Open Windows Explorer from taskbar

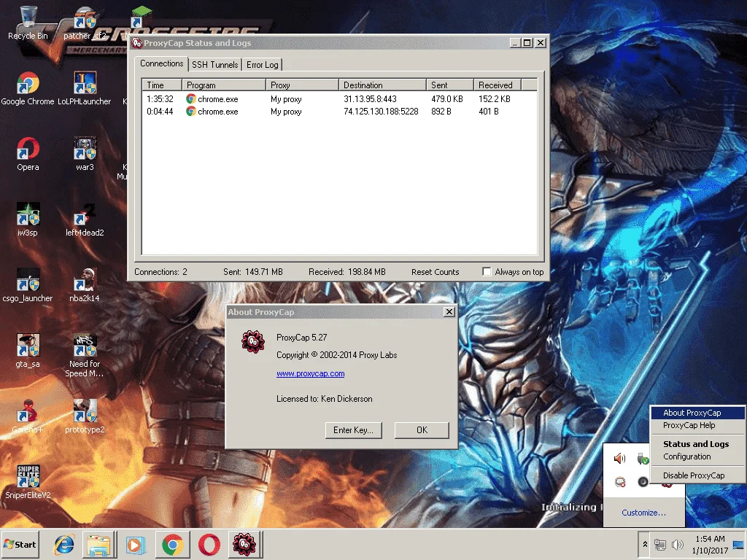coord(98,544)
